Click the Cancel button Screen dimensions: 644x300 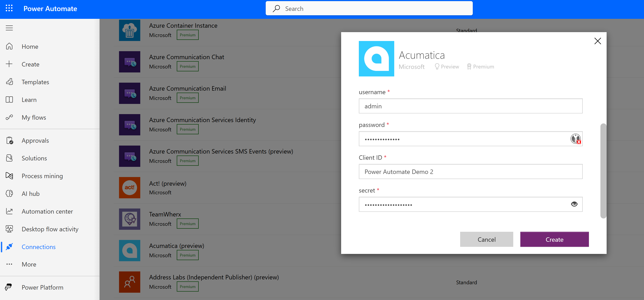click(486, 239)
